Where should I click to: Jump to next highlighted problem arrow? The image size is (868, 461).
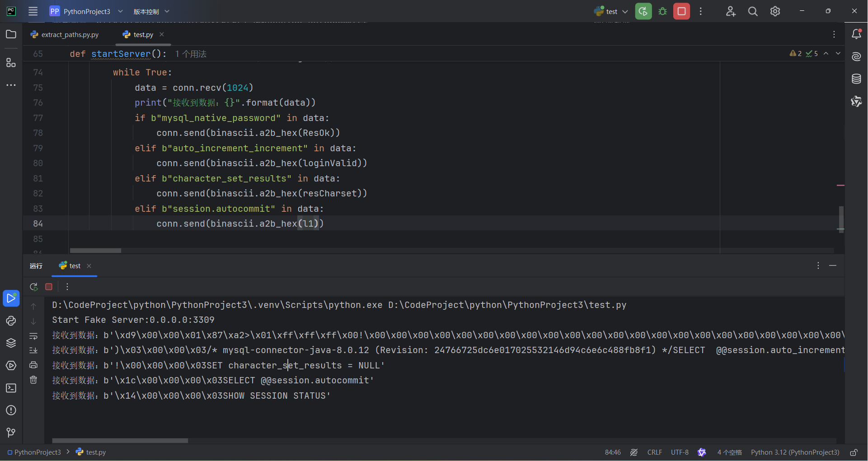[838, 53]
